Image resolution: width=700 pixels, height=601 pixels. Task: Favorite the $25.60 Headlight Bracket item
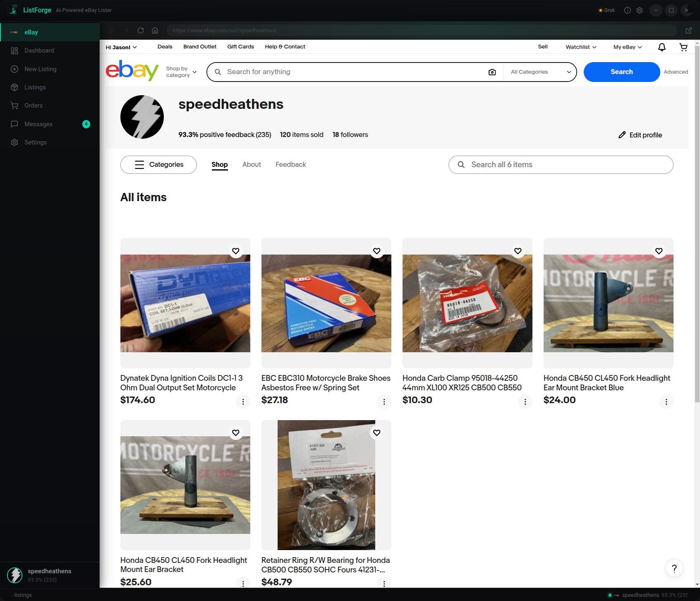pos(236,433)
